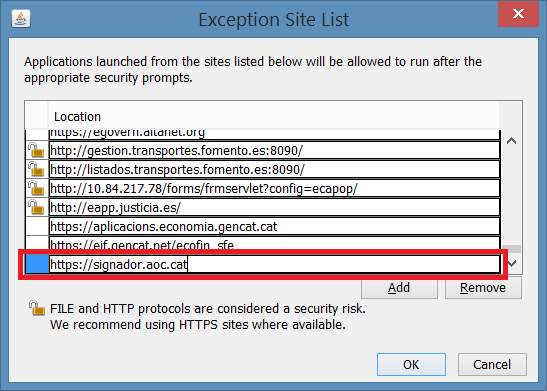This screenshot has height=391, width=547.
Task: Select the https://aplicacions.economia.gencat.cat entry
Action: 275,227
